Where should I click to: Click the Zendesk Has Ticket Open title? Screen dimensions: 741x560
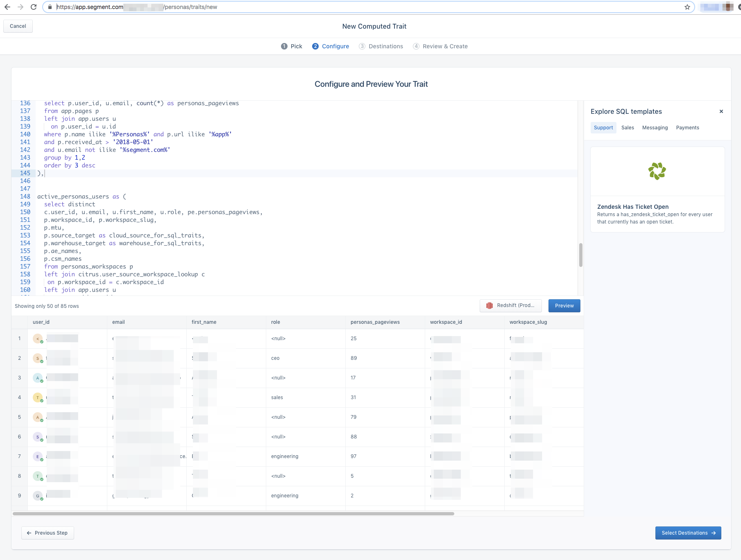pos(632,207)
